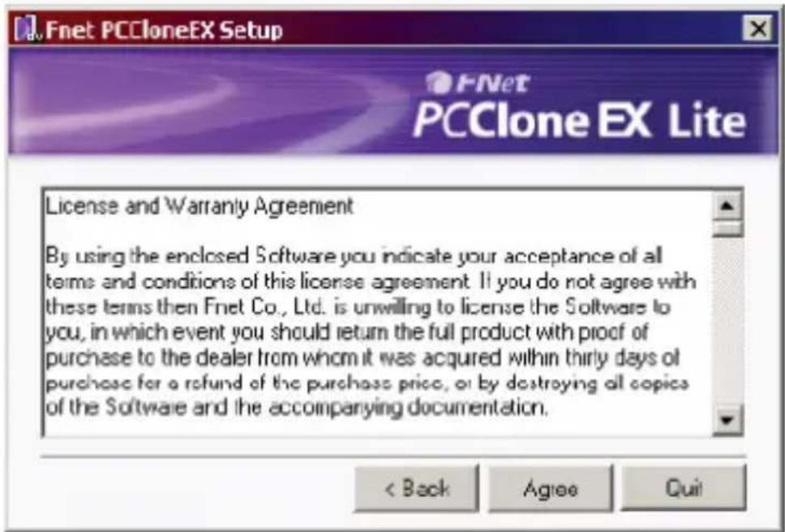Click the License and Warranty Agreement heading
785x532 pixels.
[x=199, y=206]
